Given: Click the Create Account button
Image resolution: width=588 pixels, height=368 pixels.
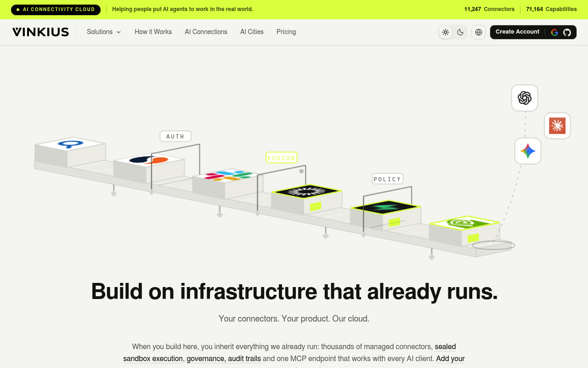Looking at the screenshot, I should pos(517,32).
